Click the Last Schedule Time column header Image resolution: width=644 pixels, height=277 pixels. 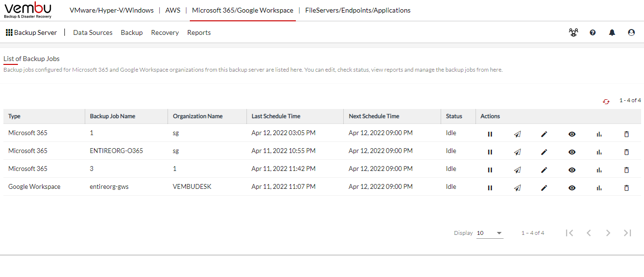coord(295,116)
